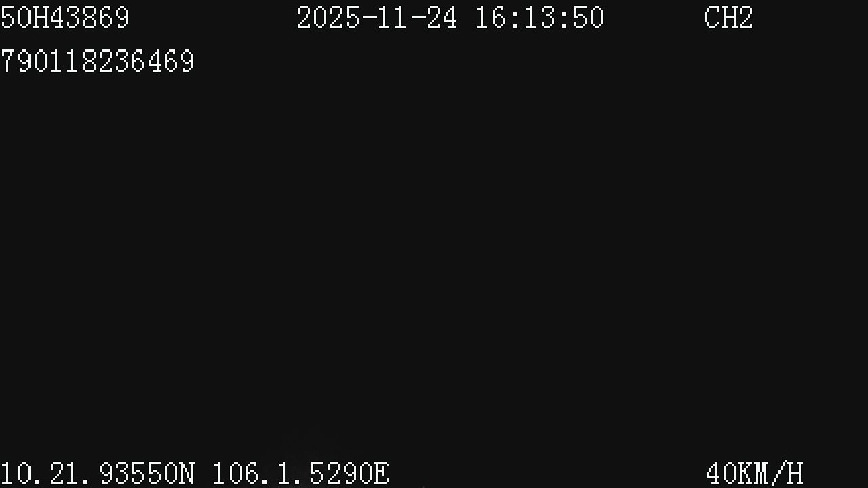Click the hour value 16 in the time

[x=490, y=18]
